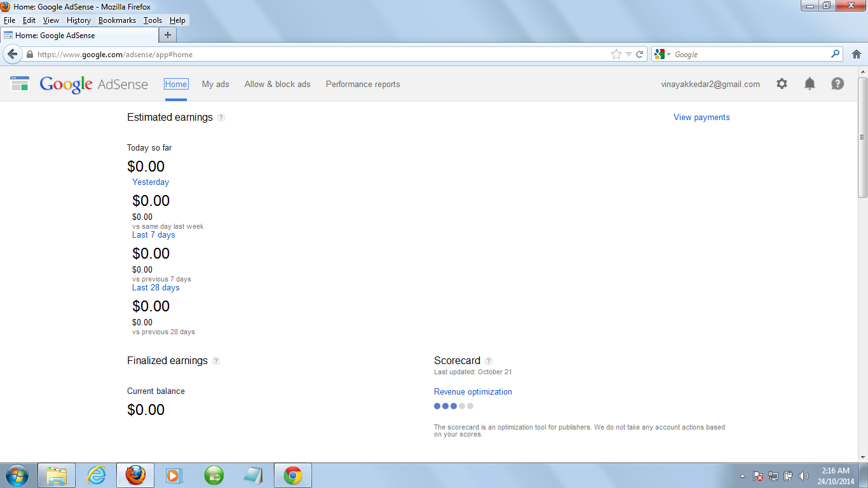
Task: Open the Last 7 days link
Action: click(154, 235)
